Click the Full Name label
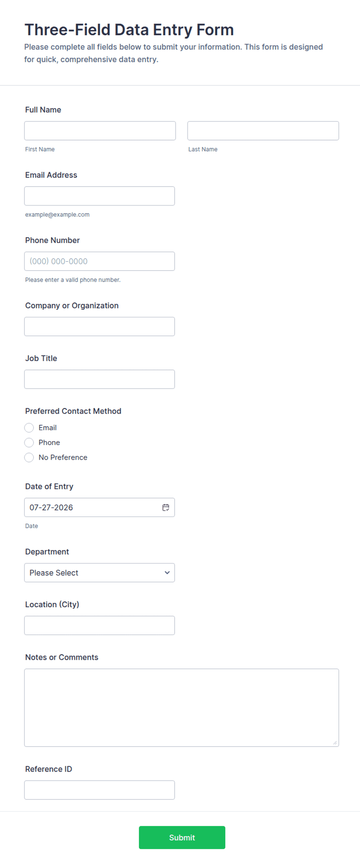 point(43,110)
